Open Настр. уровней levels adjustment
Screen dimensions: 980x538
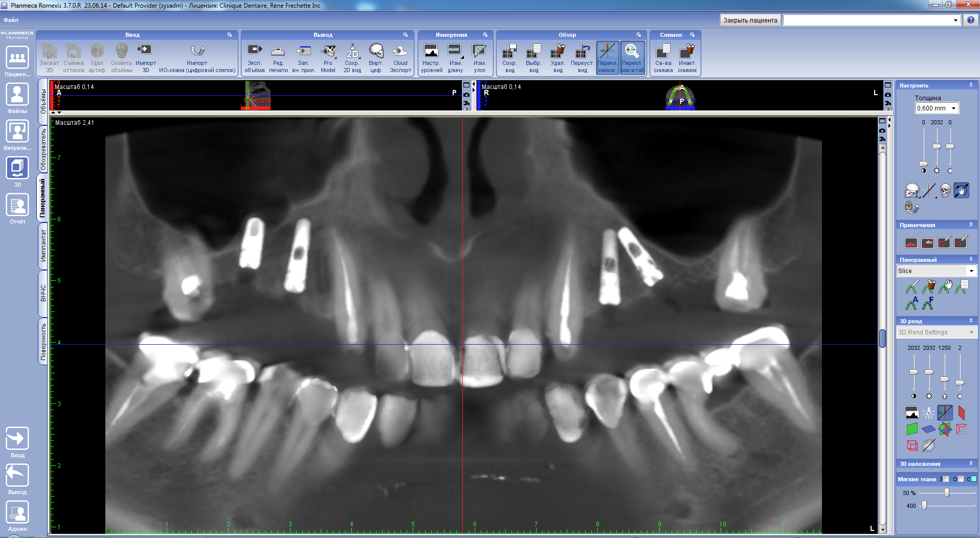[x=431, y=58]
